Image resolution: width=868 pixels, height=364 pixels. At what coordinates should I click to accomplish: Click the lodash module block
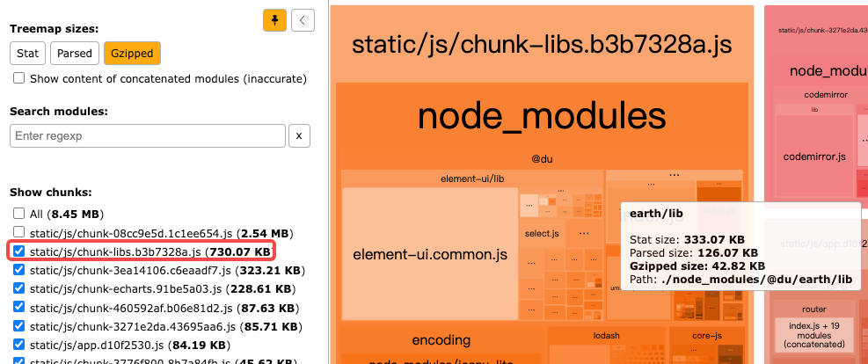[x=607, y=335]
